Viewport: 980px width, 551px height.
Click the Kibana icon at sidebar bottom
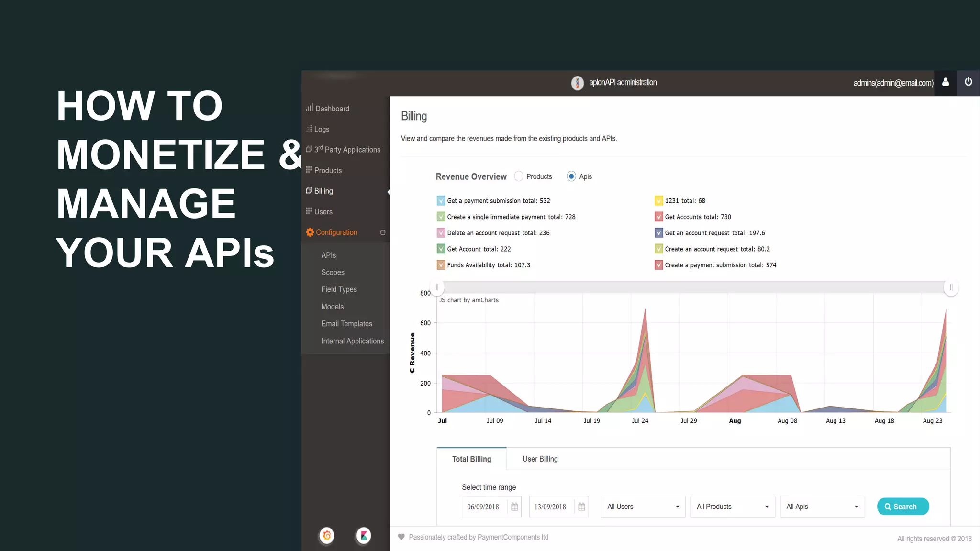[364, 536]
